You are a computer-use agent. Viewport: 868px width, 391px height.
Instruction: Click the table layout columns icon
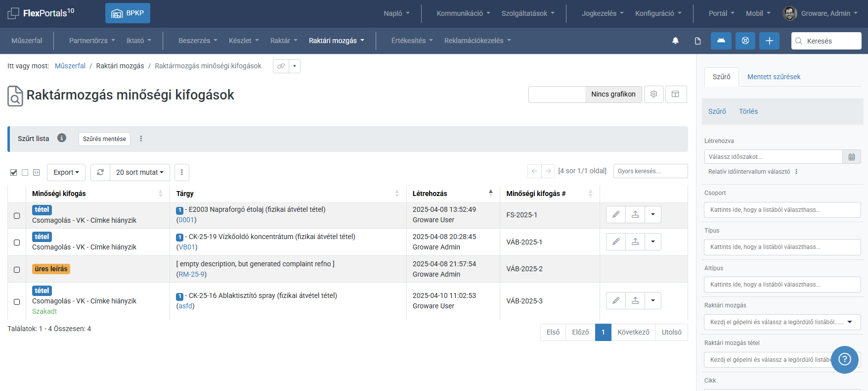click(x=676, y=94)
